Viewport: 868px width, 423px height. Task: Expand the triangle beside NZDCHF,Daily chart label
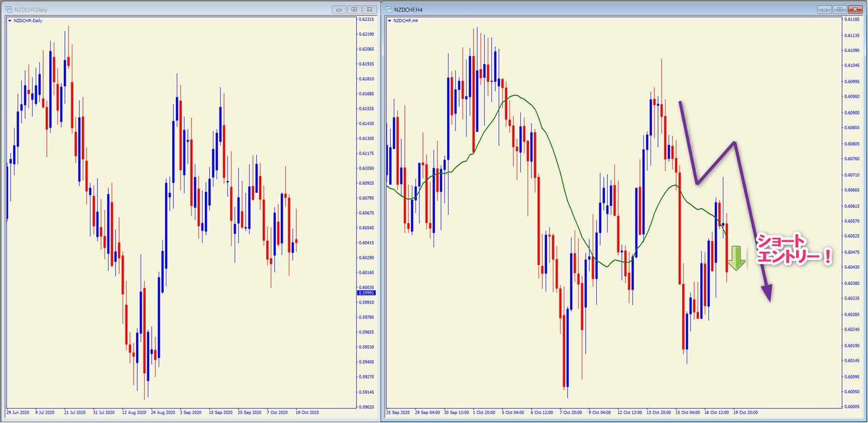click(10, 21)
